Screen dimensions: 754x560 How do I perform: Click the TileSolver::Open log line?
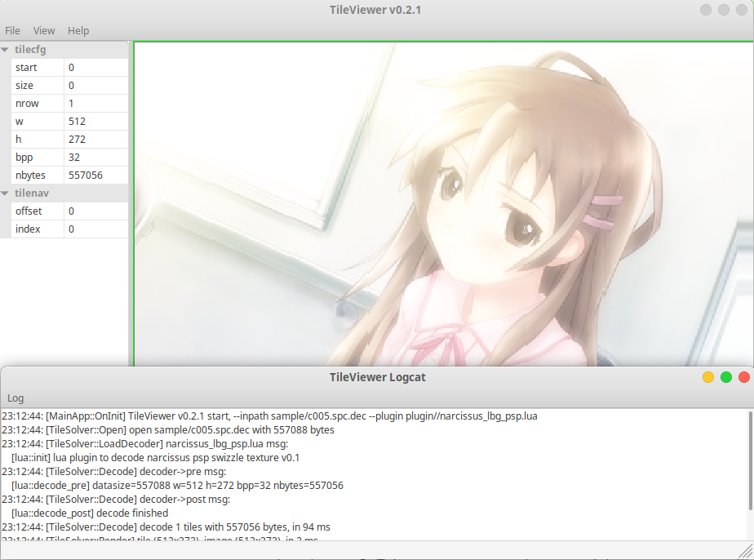tap(168, 430)
